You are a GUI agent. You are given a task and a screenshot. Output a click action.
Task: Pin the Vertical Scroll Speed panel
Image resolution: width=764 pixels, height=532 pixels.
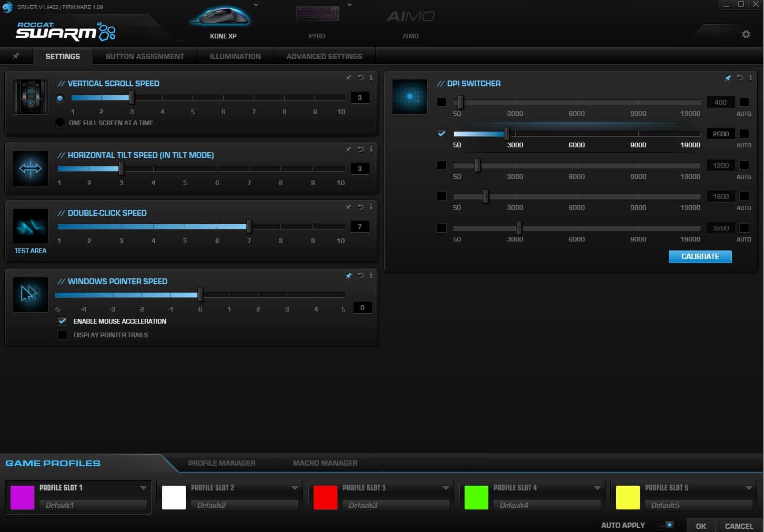[348, 77]
